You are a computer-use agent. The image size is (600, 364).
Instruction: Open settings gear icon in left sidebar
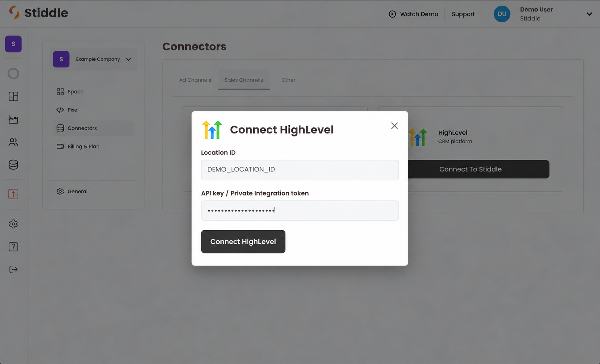pos(13,224)
